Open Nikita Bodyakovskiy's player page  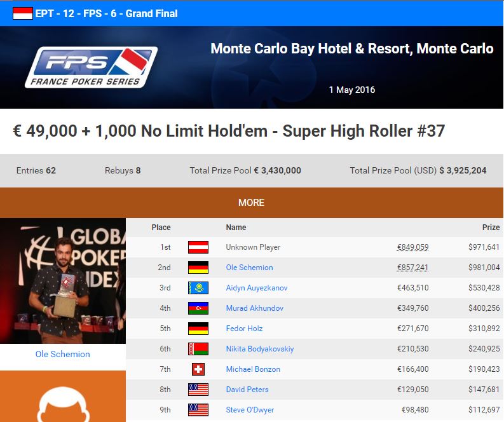pyautogui.click(x=260, y=349)
